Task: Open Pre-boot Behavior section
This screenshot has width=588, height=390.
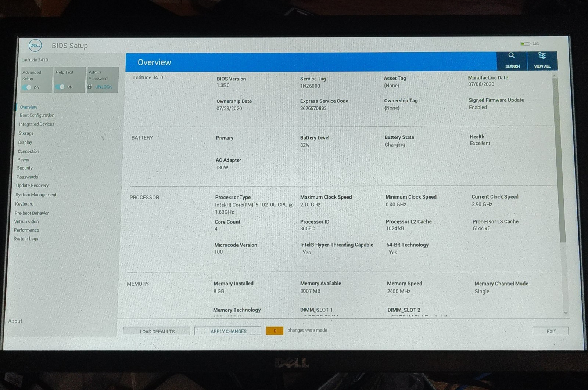Action: tap(32, 213)
